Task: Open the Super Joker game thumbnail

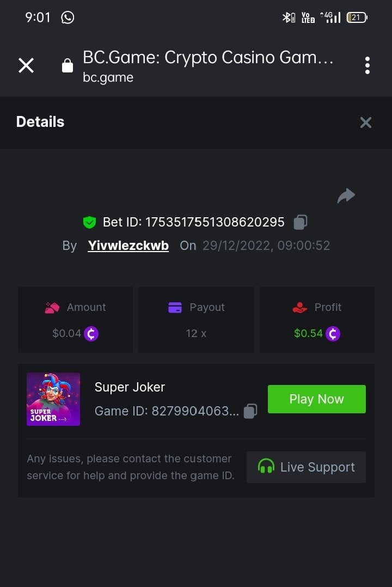Action: pos(53,399)
